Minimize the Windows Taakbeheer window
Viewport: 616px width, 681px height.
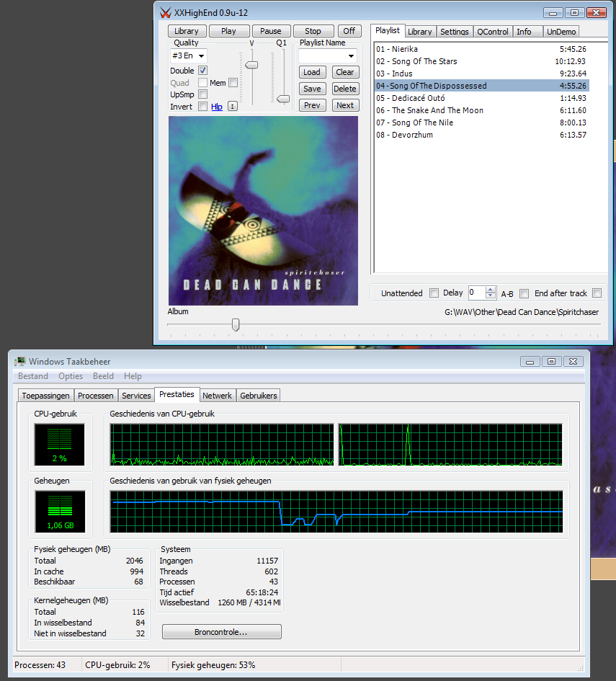point(530,361)
